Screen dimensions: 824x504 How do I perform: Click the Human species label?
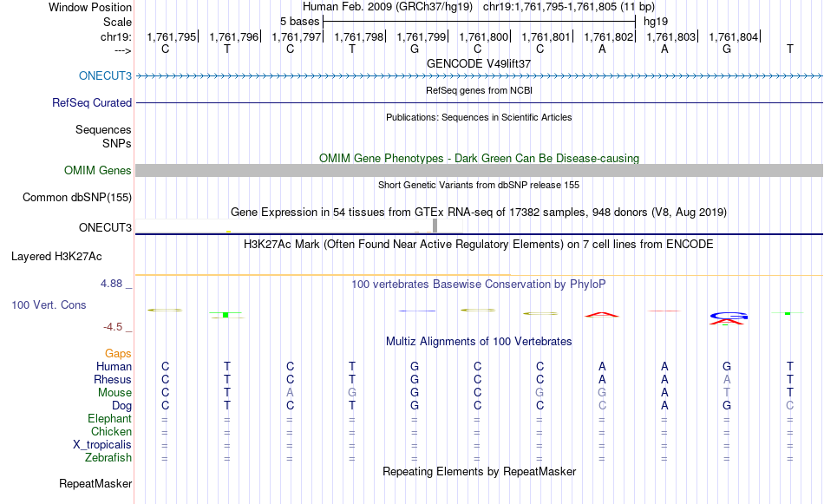[114, 366]
